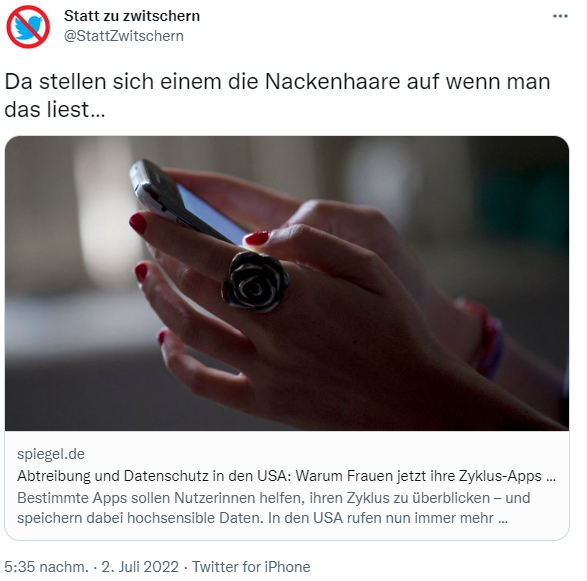Open the Abtreibung und Datenschutz headline

(x=286, y=476)
